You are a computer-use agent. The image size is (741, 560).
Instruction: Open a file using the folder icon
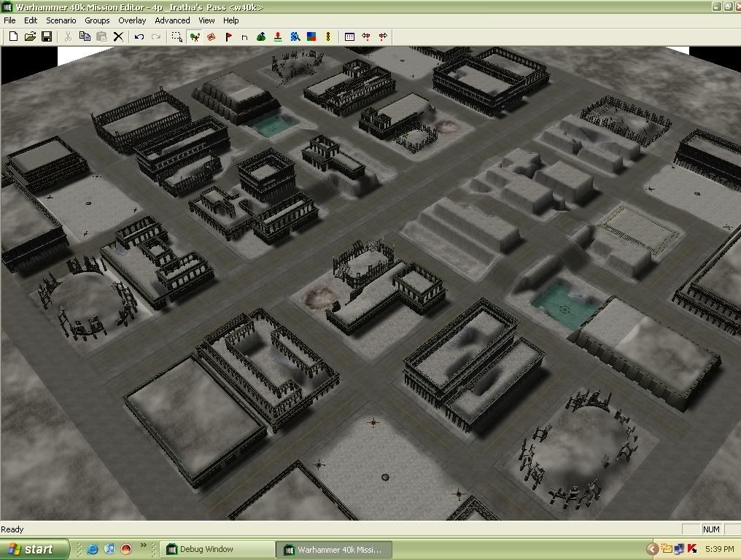(30, 36)
